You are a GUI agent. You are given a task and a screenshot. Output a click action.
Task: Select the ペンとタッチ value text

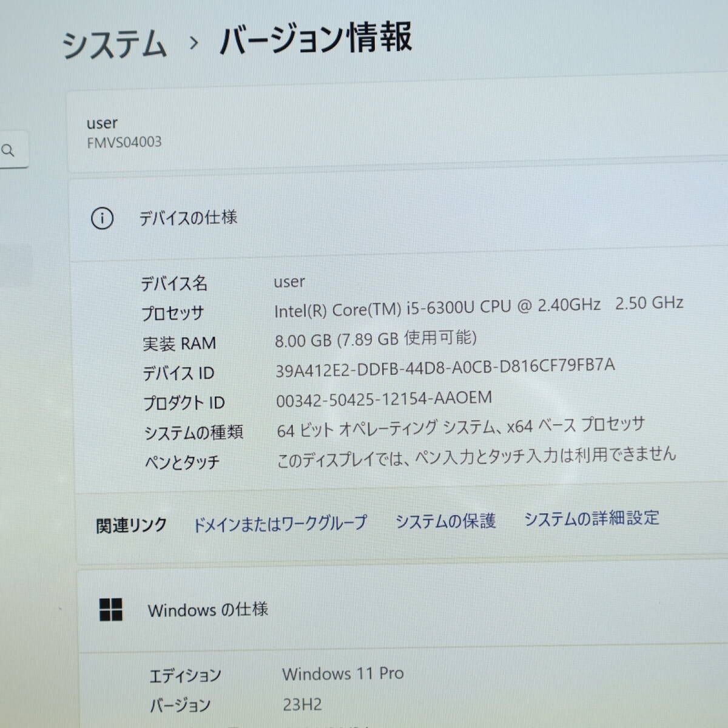point(476,457)
